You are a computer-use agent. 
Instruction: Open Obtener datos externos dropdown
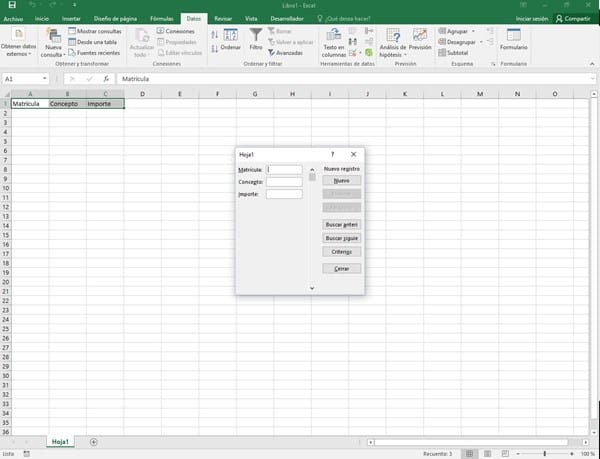(19, 43)
